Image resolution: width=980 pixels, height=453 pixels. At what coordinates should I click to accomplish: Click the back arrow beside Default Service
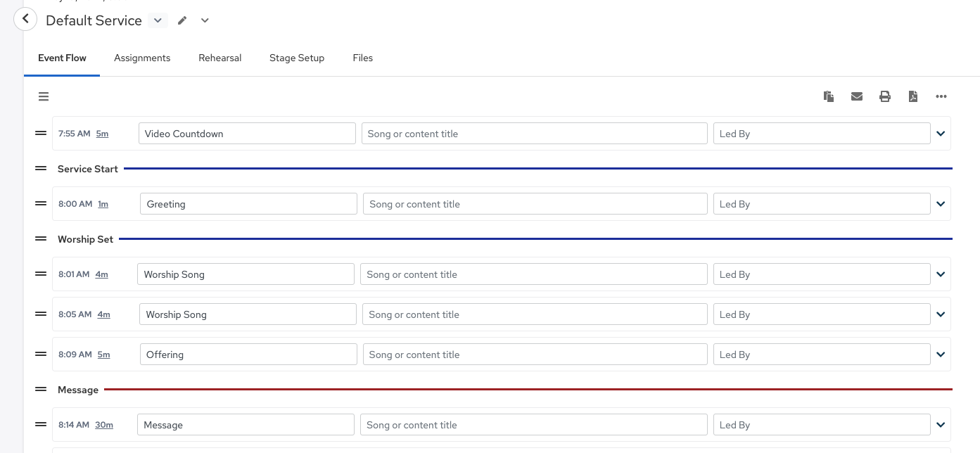click(25, 20)
